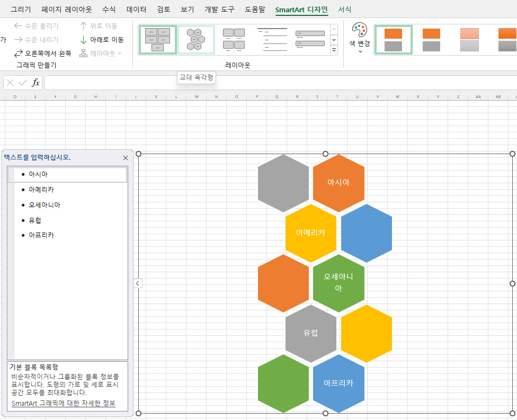Select the 교대 육각형 hexagon layout thumbnail
The image size is (517, 420).
196,39
